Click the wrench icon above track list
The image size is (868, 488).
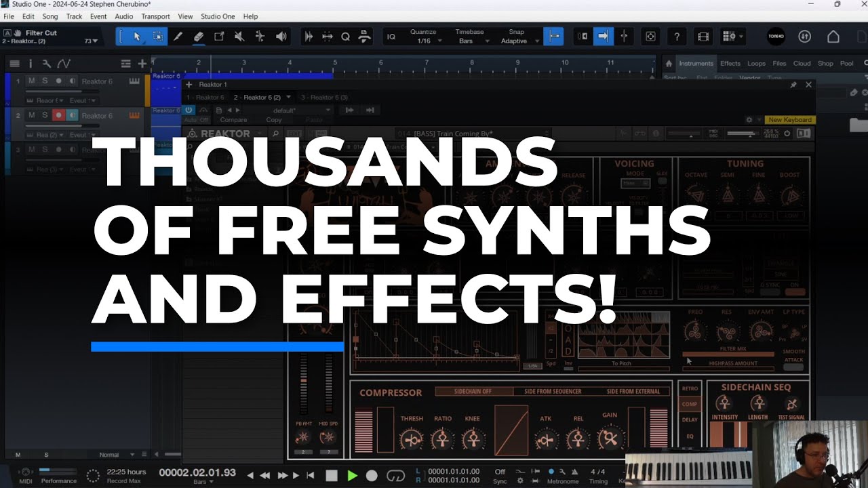tap(46, 64)
